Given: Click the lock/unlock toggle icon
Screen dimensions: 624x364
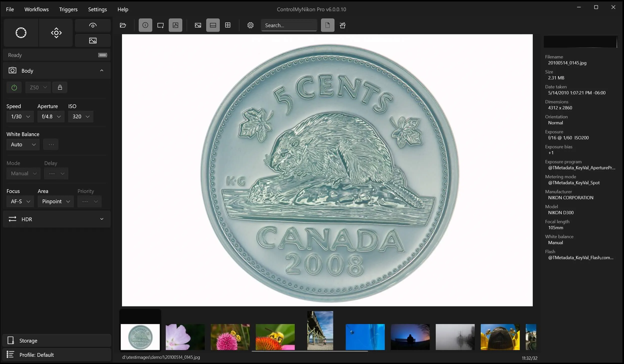Looking at the screenshot, I should click(x=60, y=87).
